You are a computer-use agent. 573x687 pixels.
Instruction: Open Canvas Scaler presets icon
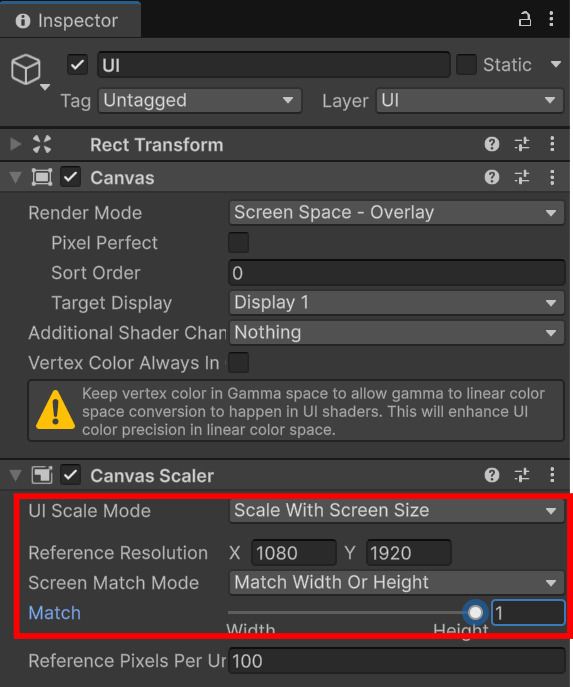coord(521,475)
